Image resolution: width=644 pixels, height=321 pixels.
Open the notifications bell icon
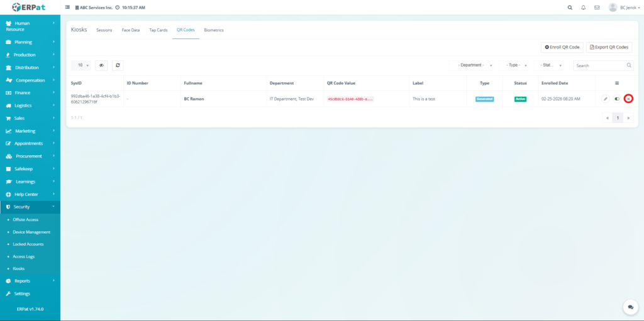click(x=583, y=8)
